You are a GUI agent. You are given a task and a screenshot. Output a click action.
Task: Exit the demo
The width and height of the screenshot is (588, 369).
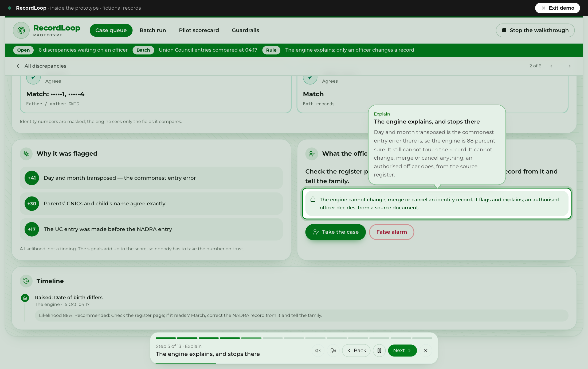coord(557,8)
